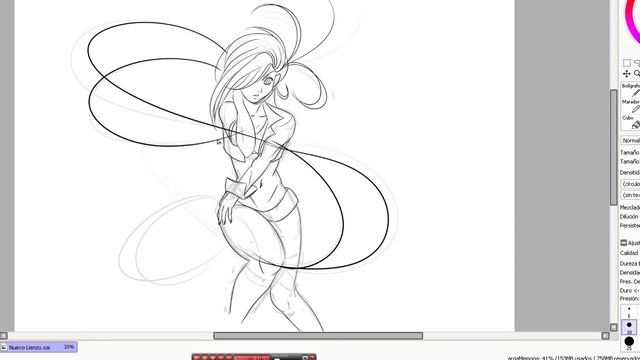Click the horizontal scrollbar left arrow
This screenshot has width=640, height=360.
[4, 336]
